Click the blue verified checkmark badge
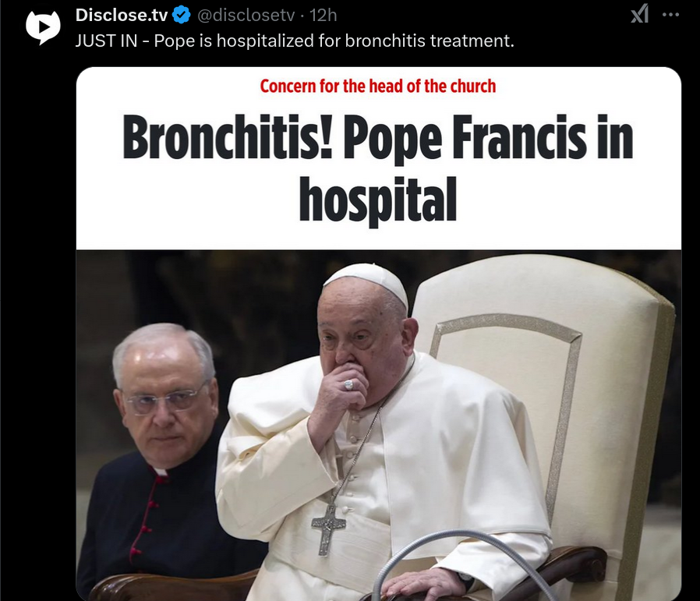 tap(182, 15)
